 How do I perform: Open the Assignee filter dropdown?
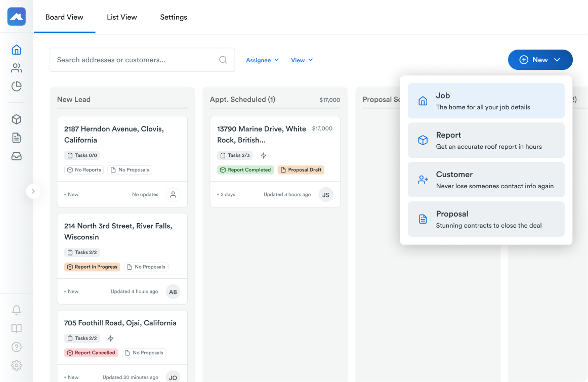263,60
